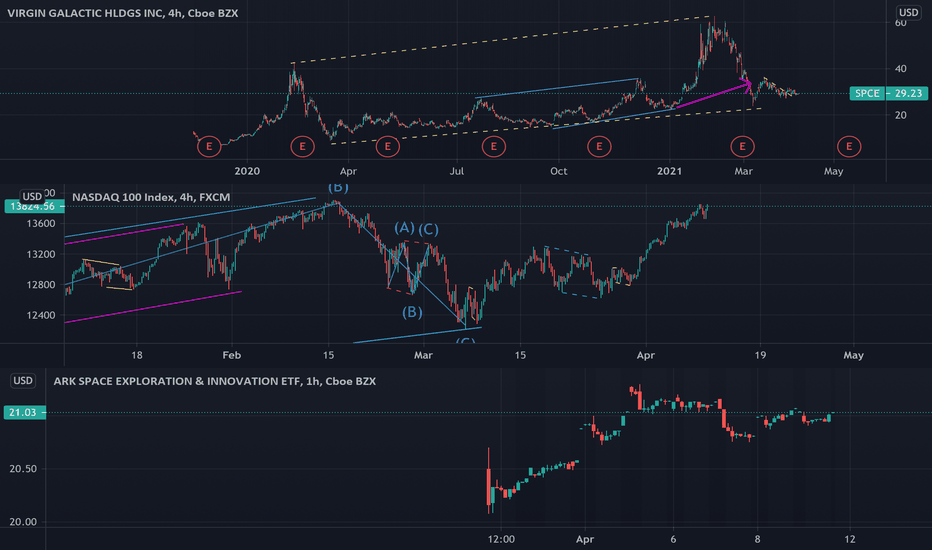Click the 20.50 level on ARK price axis

click(23, 469)
